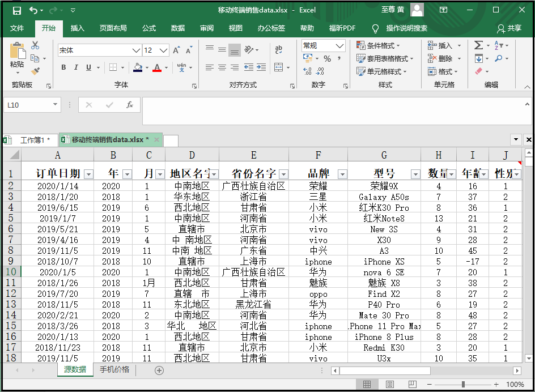Screen dimensions: 535x392
Task: Expand the formula bar chevron
Action: coord(527,104)
